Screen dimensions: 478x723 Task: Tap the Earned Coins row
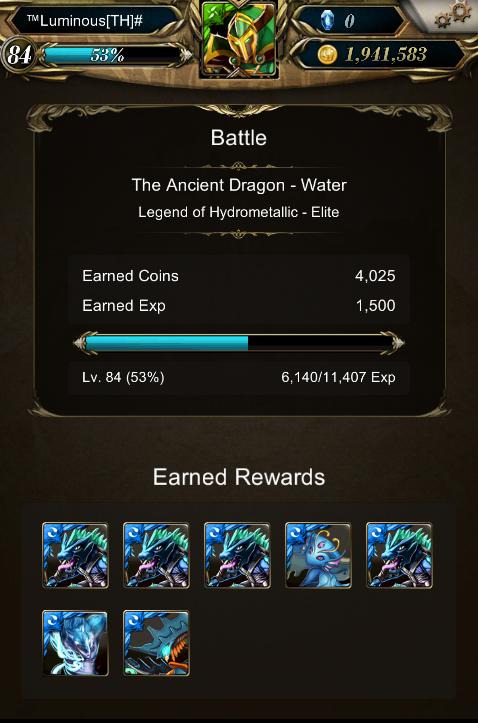coord(239,276)
